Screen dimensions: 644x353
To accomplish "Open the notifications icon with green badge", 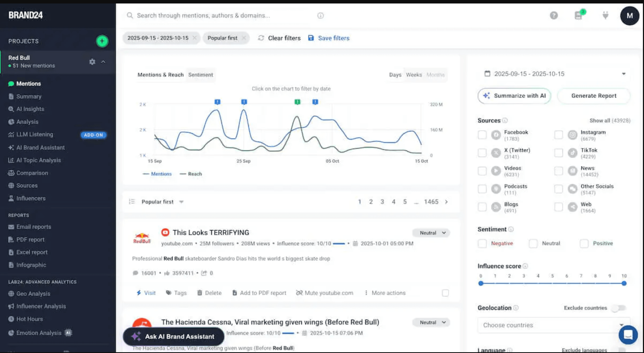I will pos(579,16).
